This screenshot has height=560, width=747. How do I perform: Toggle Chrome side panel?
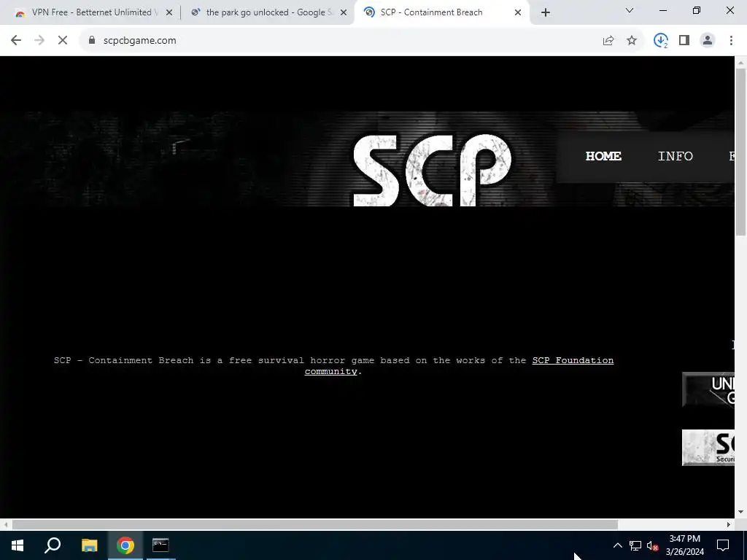click(684, 41)
